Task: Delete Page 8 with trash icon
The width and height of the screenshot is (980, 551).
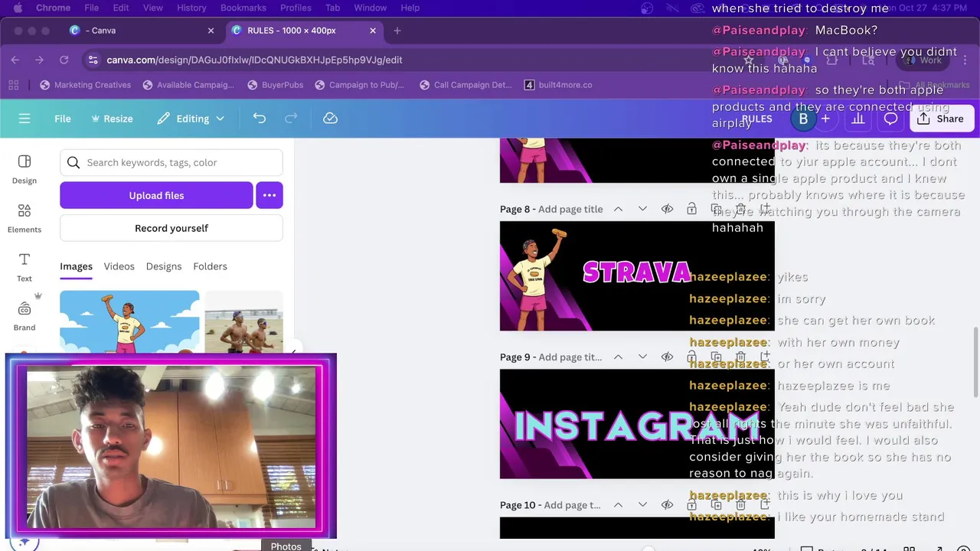Action: [740, 209]
